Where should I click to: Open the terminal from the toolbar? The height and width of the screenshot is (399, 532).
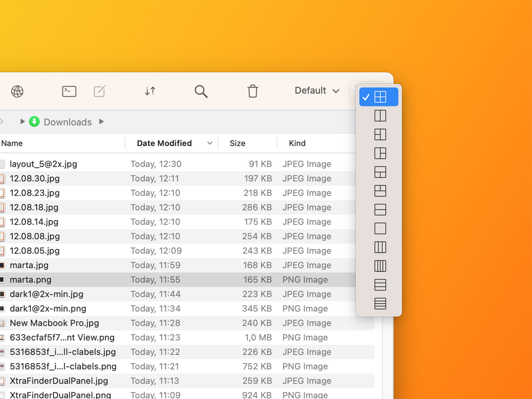69,92
